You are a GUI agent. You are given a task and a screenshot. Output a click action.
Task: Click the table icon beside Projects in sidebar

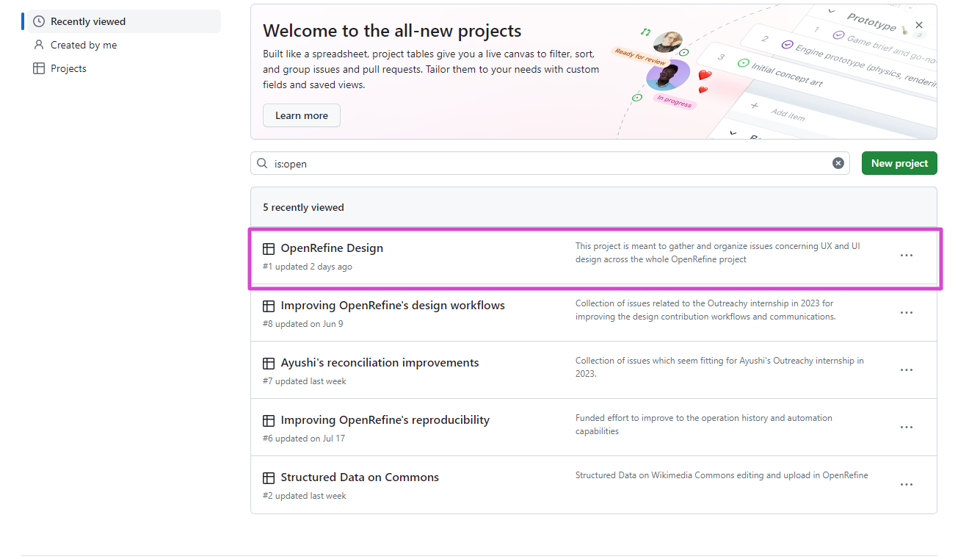(x=38, y=68)
